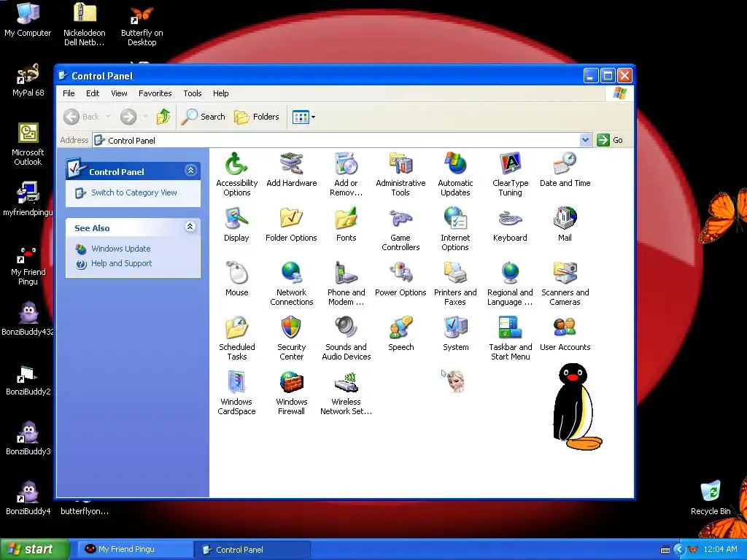Click the Search toolbar button
This screenshot has width=747, height=560.
coord(203,117)
